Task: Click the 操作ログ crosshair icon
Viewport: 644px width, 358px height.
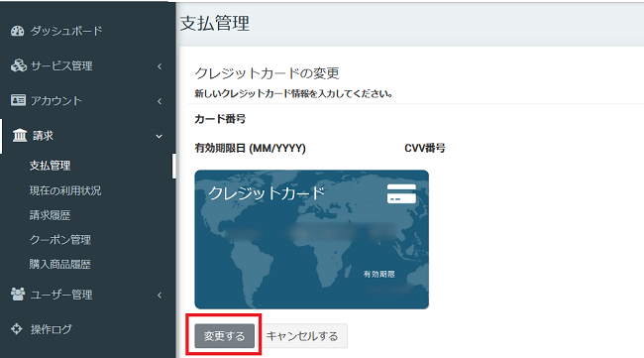Action: tap(17, 329)
